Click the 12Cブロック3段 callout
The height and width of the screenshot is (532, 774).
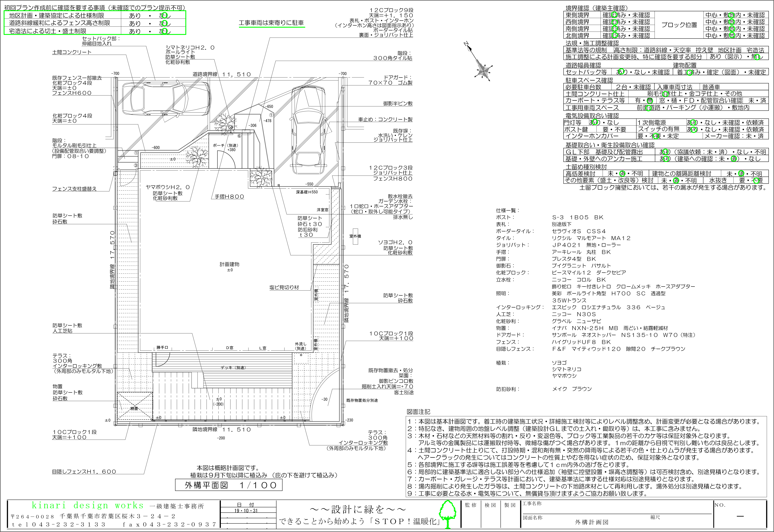pos(390,168)
